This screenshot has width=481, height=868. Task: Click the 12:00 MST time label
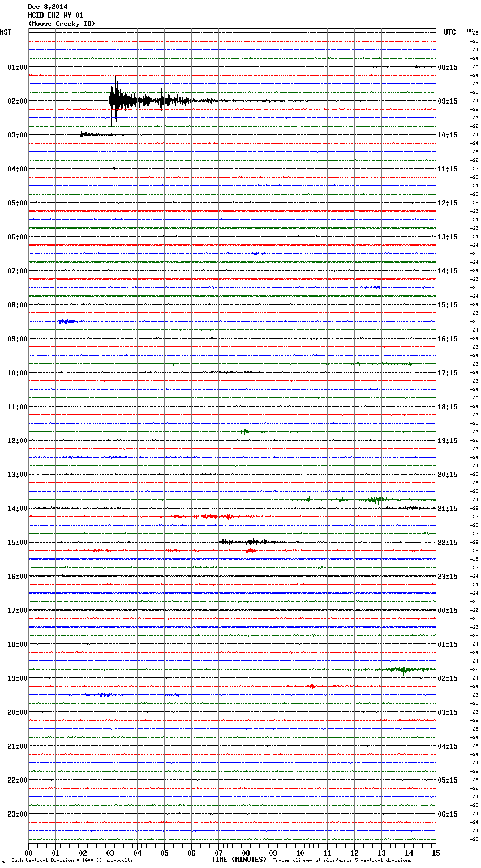click(18, 441)
